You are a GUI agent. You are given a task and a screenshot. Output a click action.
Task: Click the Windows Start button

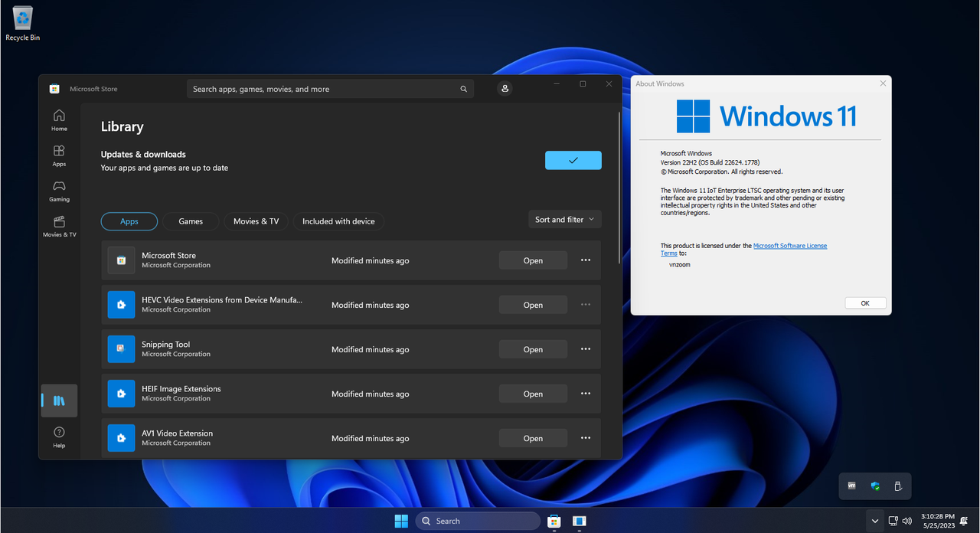click(x=401, y=521)
